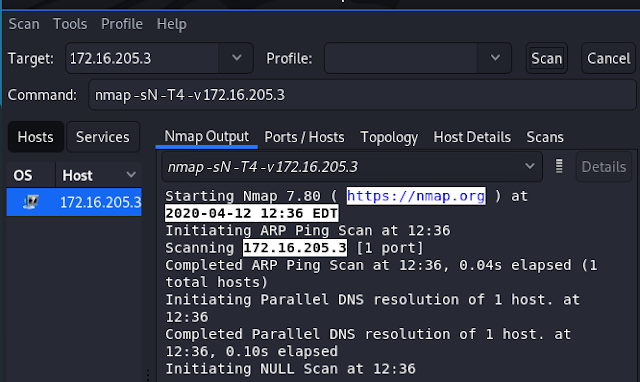Open the Scan menu
Viewport: 640px width, 382px height.
pos(24,24)
